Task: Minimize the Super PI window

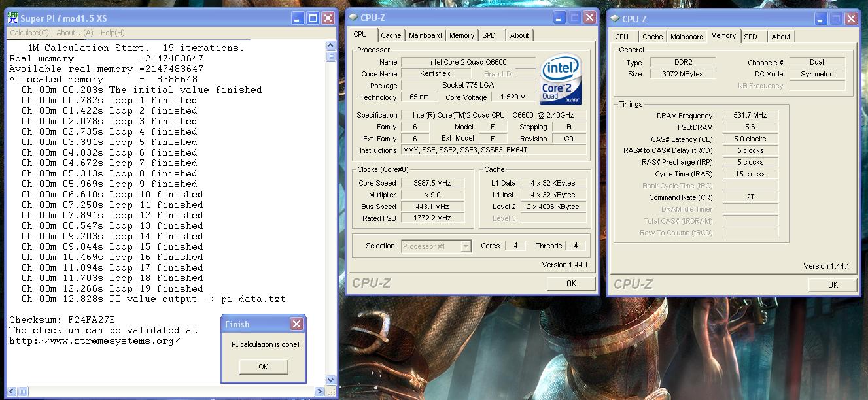Action: (298, 18)
